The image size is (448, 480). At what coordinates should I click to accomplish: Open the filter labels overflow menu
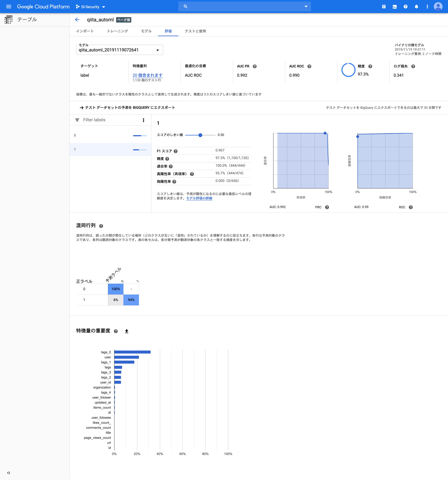point(143,120)
